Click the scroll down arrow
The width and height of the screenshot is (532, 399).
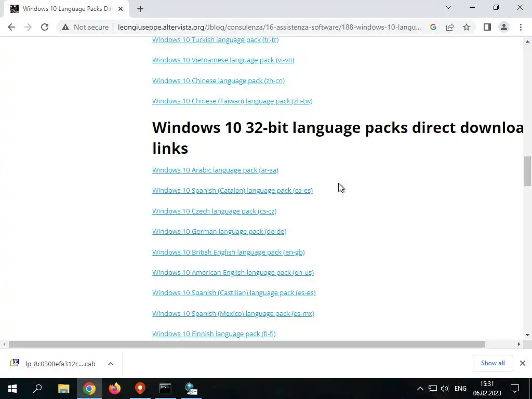(527, 335)
